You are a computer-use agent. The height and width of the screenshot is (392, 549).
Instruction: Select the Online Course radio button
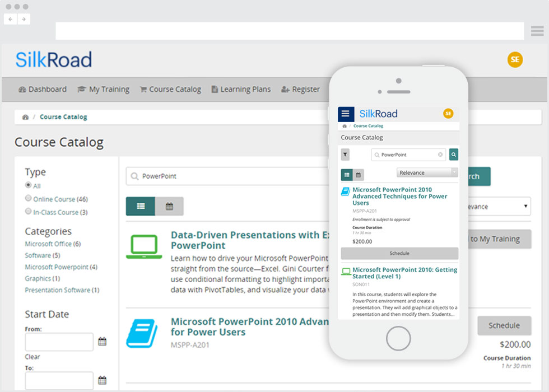tap(28, 198)
